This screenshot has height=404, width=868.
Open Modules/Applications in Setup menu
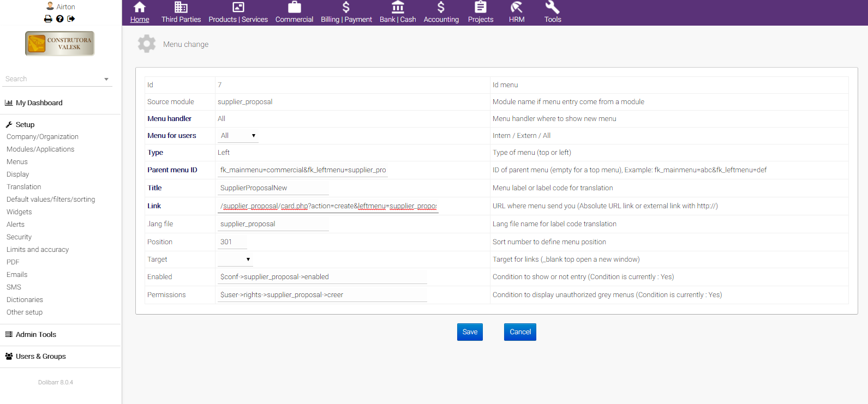coord(40,149)
